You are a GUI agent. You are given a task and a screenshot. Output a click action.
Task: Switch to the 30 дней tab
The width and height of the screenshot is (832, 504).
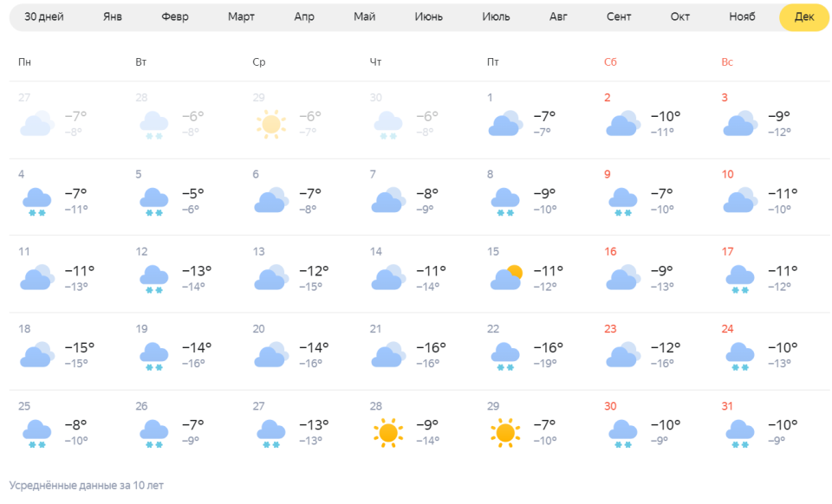click(x=44, y=17)
